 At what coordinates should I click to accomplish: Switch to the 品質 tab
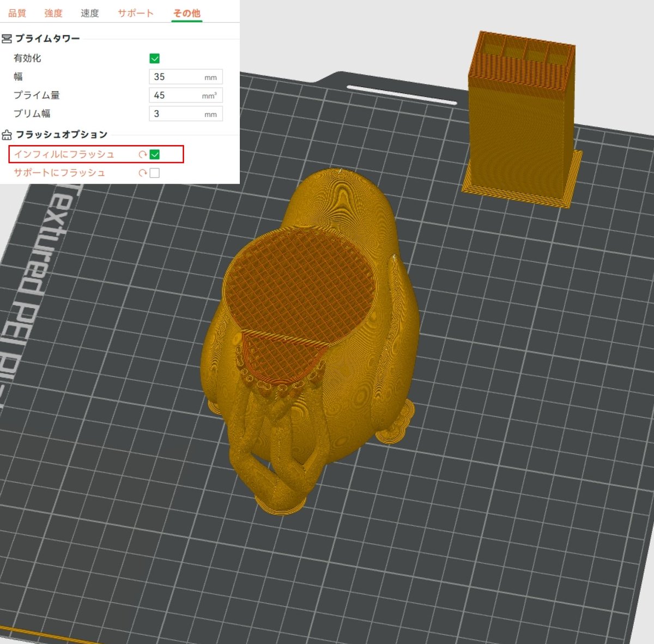point(17,13)
